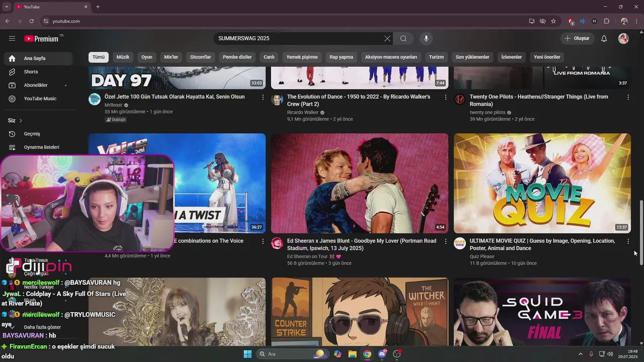644x362 pixels.
Task: Open the YouTube account avatar menu
Action: click(x=623, y=39)
